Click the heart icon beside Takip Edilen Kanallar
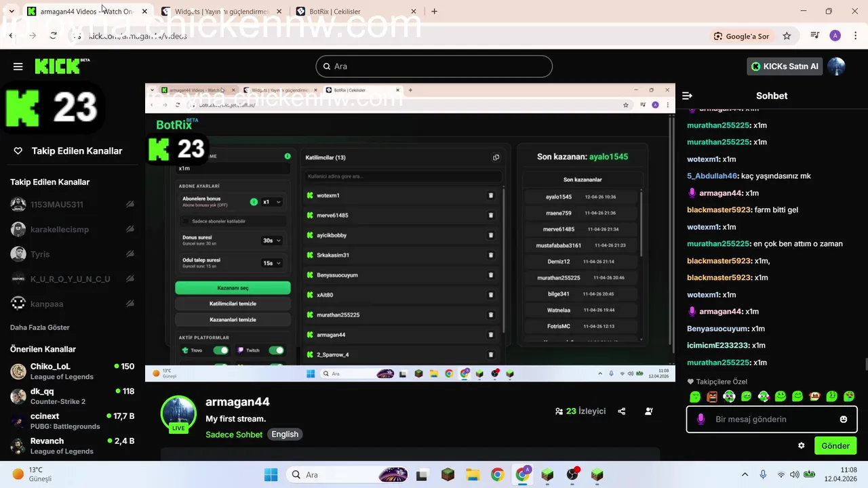Image resolution: width=868 pixels, height=488 pixels. [x=18, y=151]
